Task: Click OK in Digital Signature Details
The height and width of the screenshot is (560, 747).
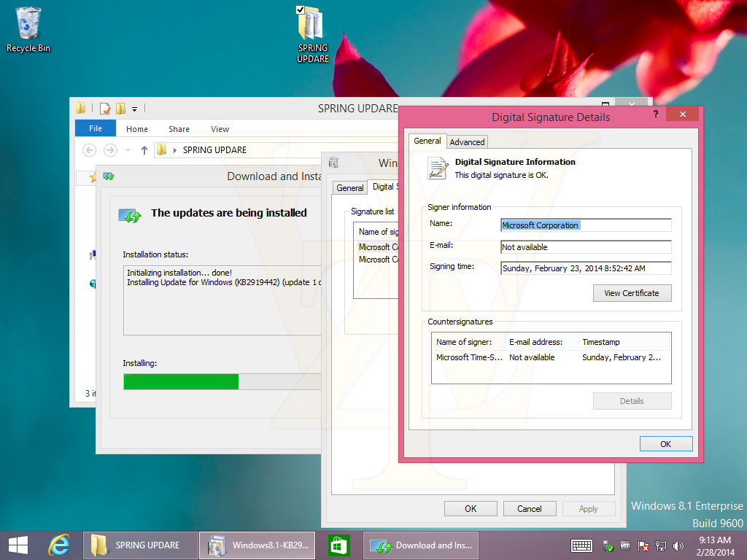Action: 665,444
